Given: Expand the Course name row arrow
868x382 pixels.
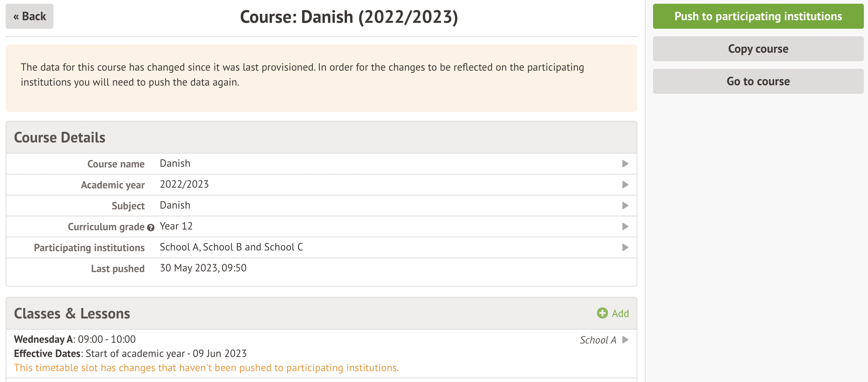Looking at the screenshot, I should click(625, 164).
